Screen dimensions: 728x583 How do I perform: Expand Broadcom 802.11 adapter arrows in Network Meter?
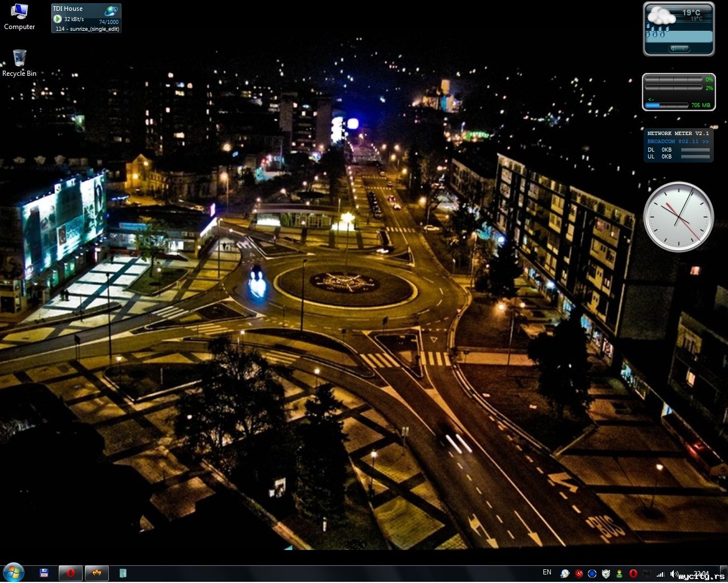[x=706, y=141]
